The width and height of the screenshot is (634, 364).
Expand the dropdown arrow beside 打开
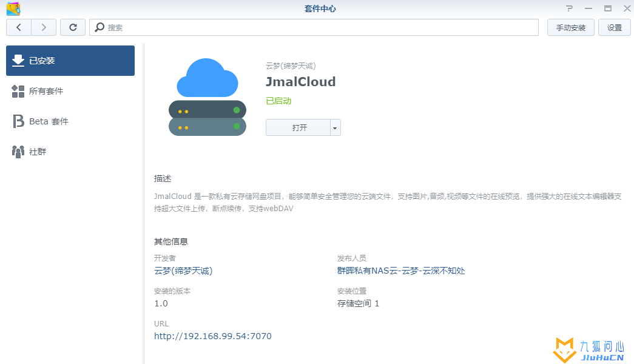[335, 127]
